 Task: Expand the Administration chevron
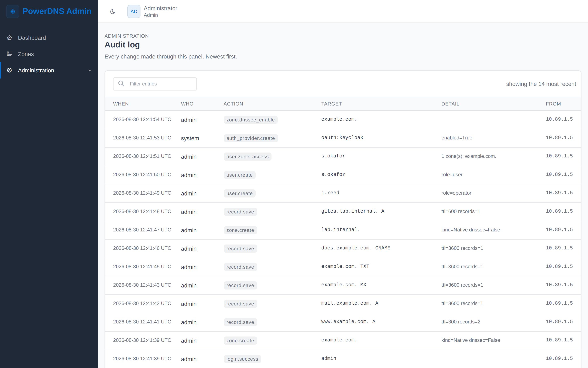(90, 71)
